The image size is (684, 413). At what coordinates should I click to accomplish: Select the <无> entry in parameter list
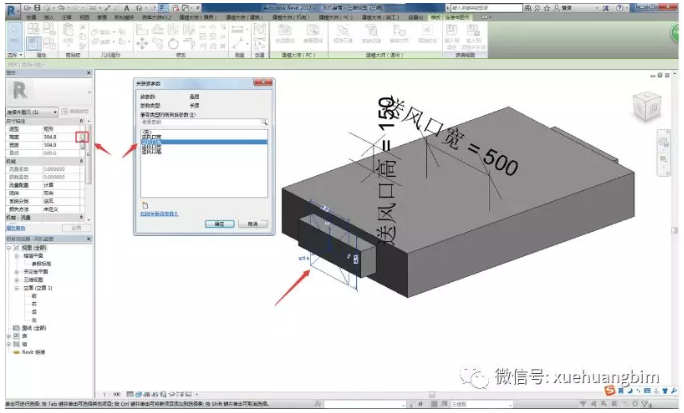pyautogui.click(x=147, y=132)
